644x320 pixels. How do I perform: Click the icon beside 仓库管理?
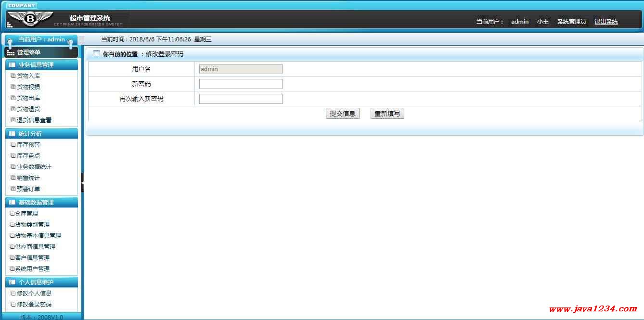click(12, 213)
